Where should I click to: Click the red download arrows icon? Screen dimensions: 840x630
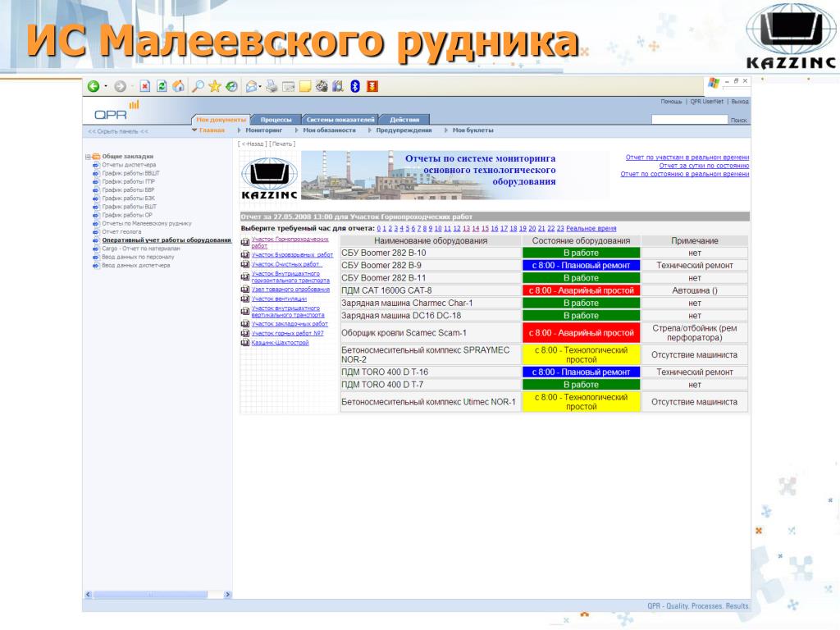click(372, 86)
